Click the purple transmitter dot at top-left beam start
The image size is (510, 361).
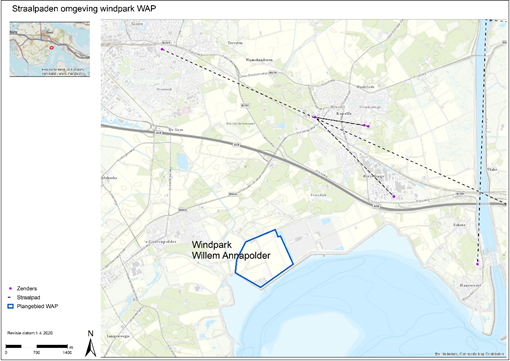click(162, 49)
